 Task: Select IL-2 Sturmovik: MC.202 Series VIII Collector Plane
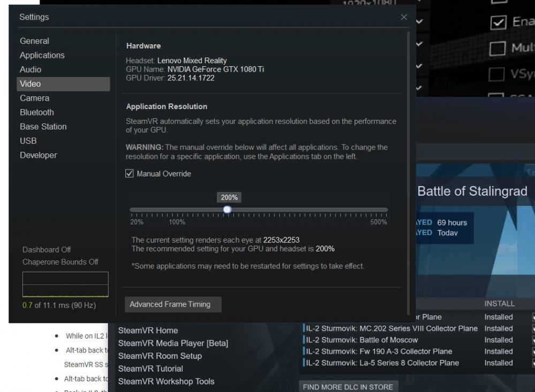click(x=392, y=328)
